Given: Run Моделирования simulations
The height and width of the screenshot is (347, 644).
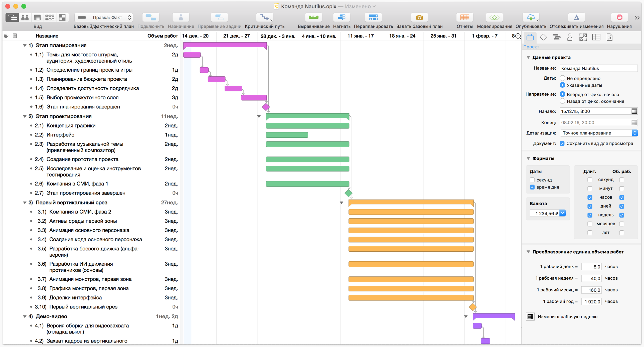Looking at the screenshot, I should pos(495,18).
